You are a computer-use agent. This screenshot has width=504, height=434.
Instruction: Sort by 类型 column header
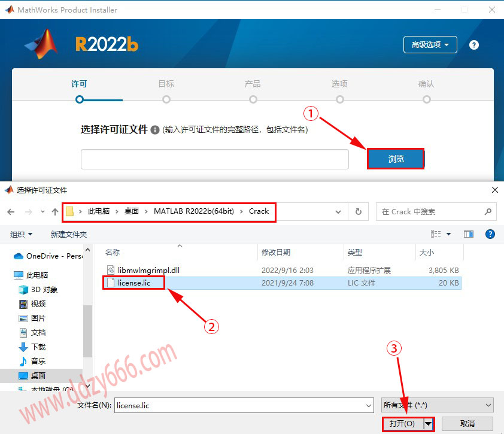(354, 253)
